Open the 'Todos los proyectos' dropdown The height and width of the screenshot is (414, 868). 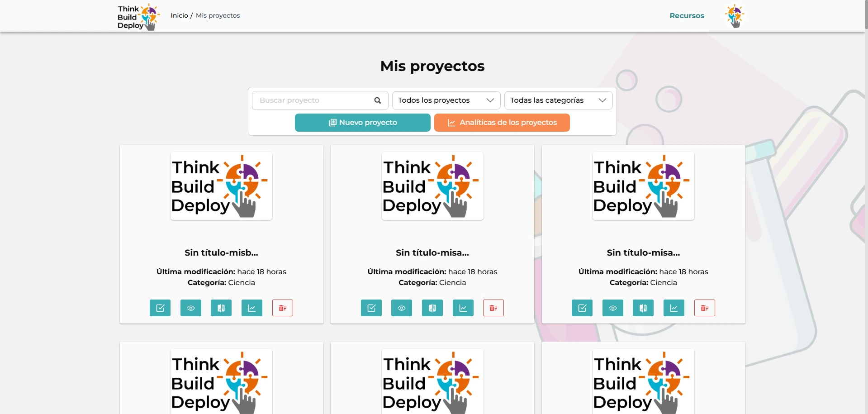click(445, 100)
